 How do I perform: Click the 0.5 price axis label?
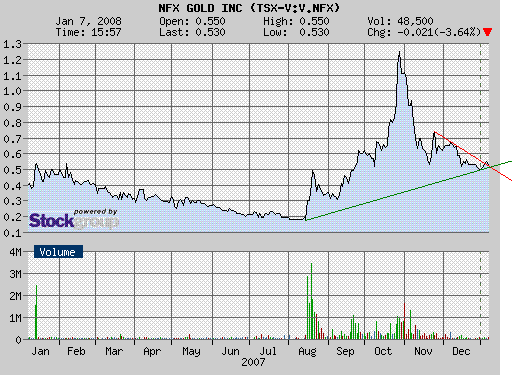(12, 170)
